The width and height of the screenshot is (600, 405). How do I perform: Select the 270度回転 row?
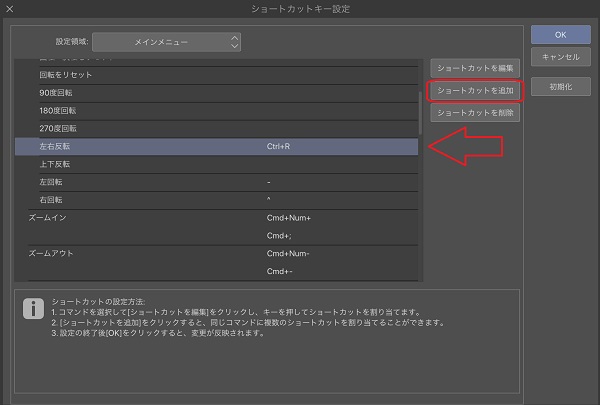pyautogui.click(x=216, y=129)
